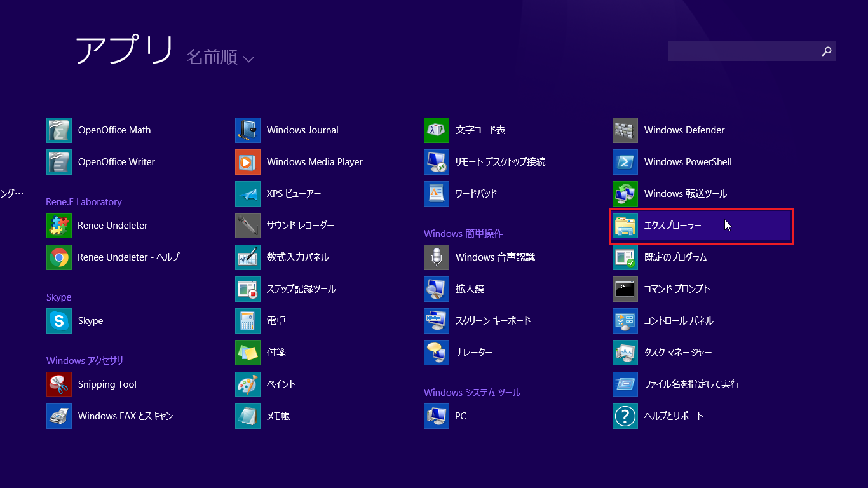Open コントロール パネル icon
Screen dimensions: 868x488
(x=625, y=321)
